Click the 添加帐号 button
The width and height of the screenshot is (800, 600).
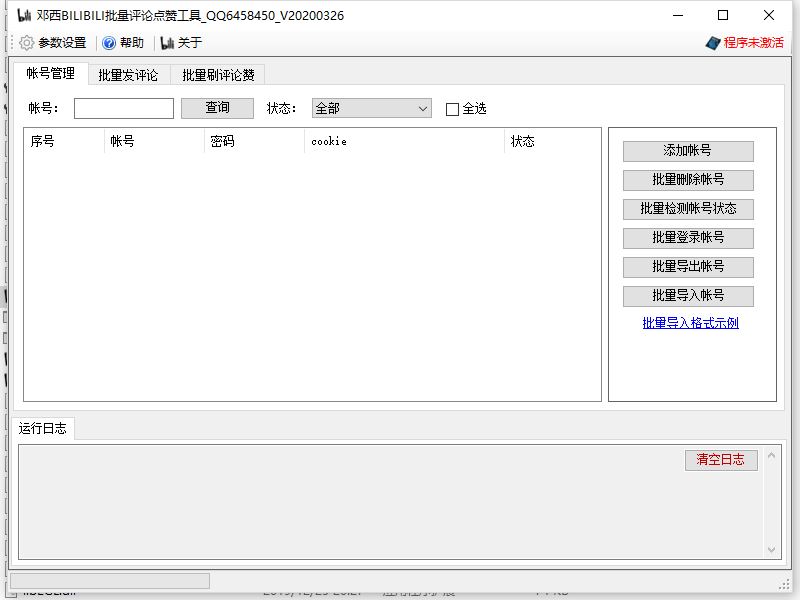point(688,151)
